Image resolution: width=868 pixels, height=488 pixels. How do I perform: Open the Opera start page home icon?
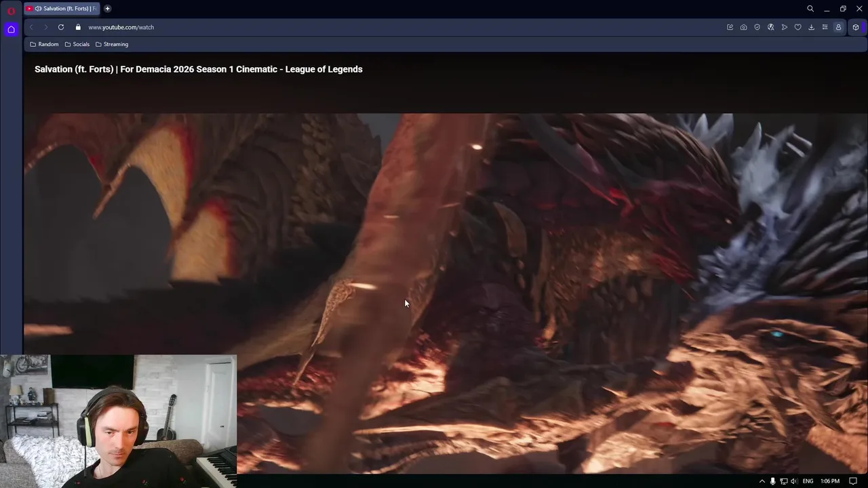[11, 29]
